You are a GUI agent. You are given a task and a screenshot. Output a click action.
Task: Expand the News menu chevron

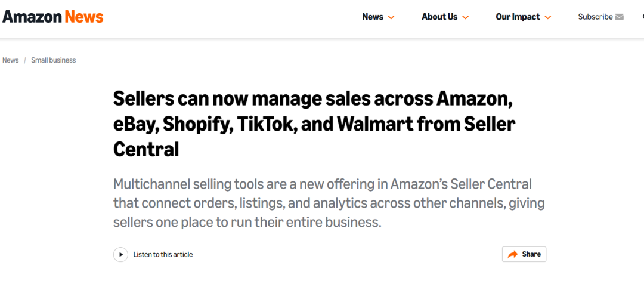tap(391, 17)
